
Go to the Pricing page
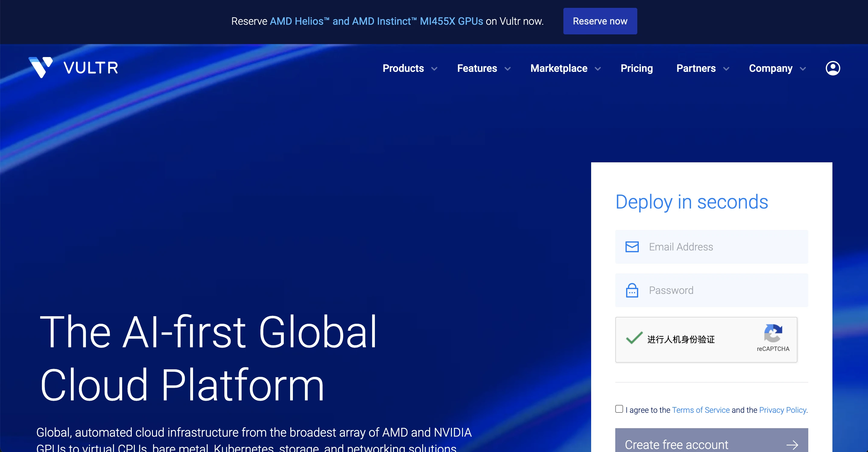(636, 68)
